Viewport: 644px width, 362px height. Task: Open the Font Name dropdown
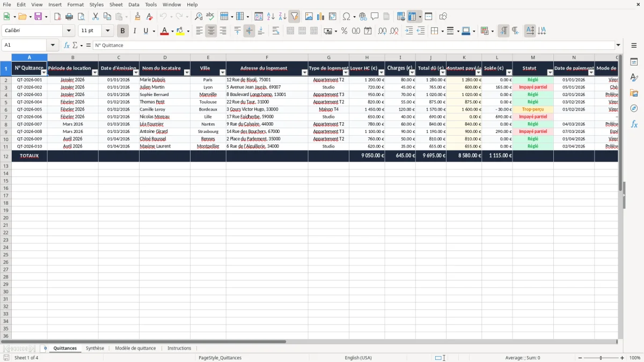point(69,31)
